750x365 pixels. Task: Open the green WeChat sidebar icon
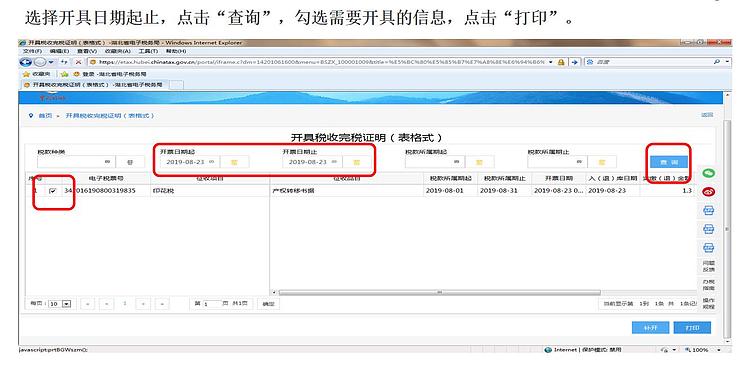pos(708,174)
